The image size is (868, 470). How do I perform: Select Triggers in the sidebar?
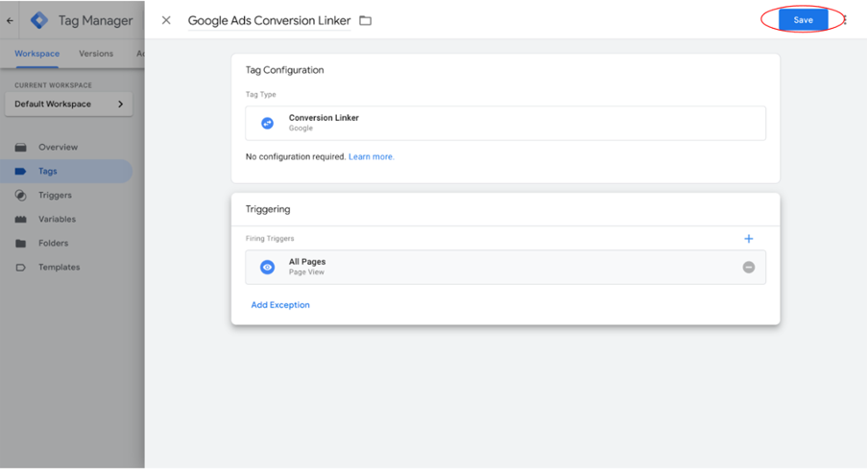[x=55, y=195]
